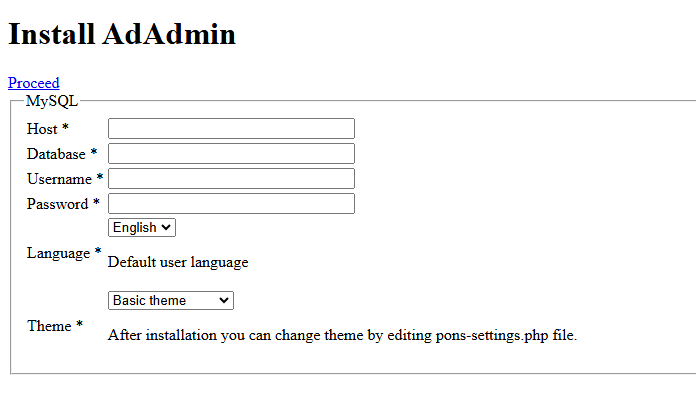
Task: Open the English language dropdown
Action: pyautogui.click(x=142, y=228)
